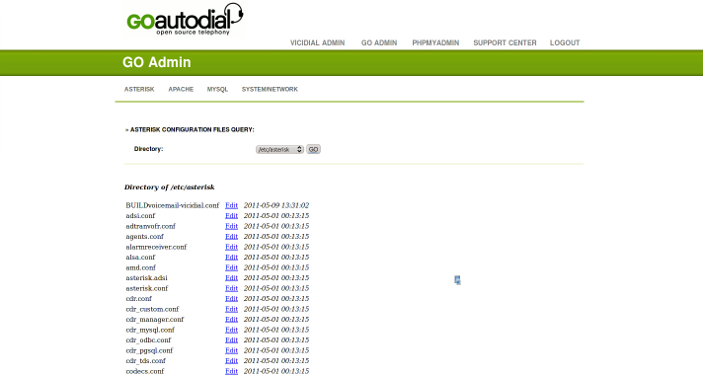
Task: Click the file name cdr_pgsql.conf
Action: [x=149, y=350]
